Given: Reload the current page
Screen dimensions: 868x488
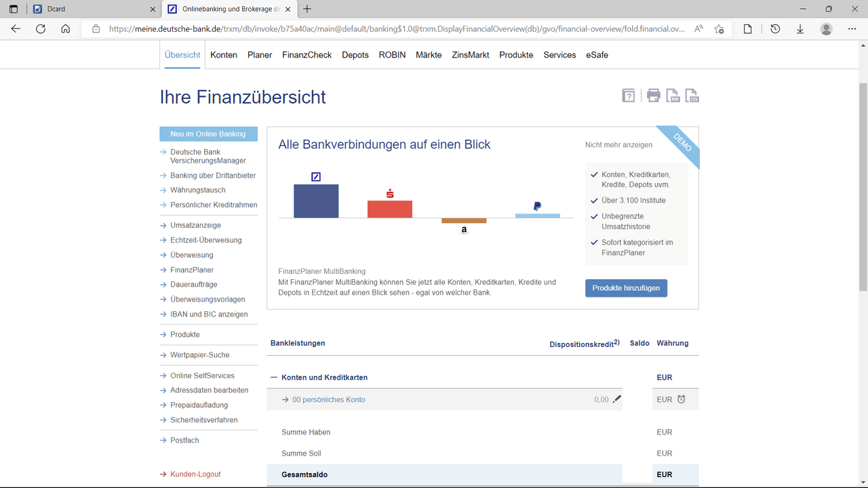Looking at the screenshot, I should 41,29.
